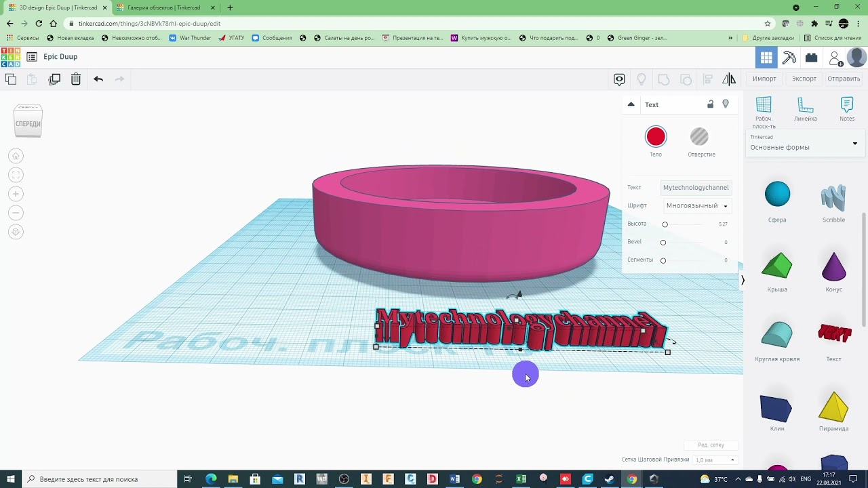Open the УГАТУ bookmark
The height and width of the screenshot is (488, 868).
231,38
